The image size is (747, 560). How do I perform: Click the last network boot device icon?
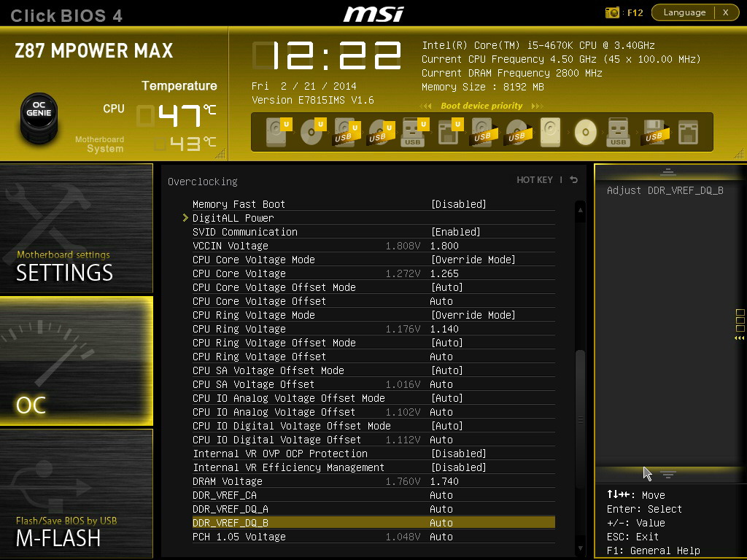point(688,132)
